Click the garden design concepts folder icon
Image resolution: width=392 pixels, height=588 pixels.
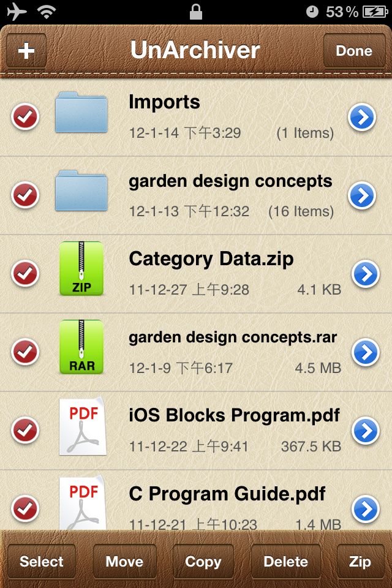point(81,191)
